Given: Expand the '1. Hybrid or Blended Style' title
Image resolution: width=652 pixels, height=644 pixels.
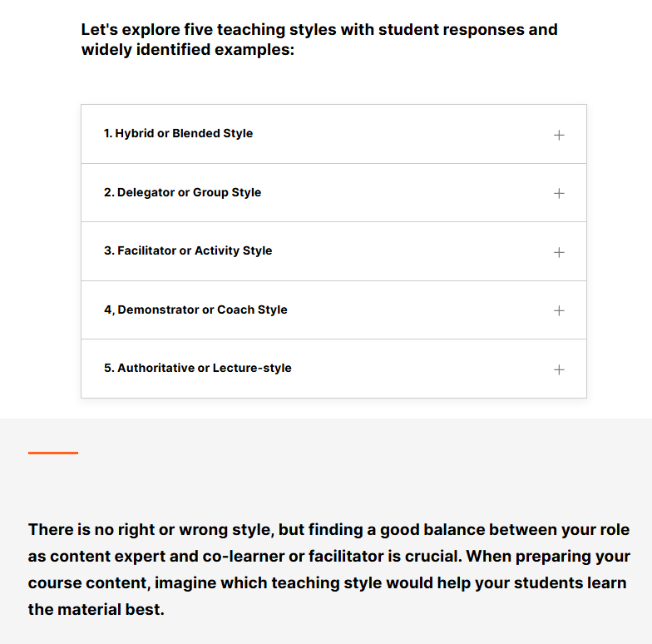Looking at the screenshot, I should tap(178, 133).
